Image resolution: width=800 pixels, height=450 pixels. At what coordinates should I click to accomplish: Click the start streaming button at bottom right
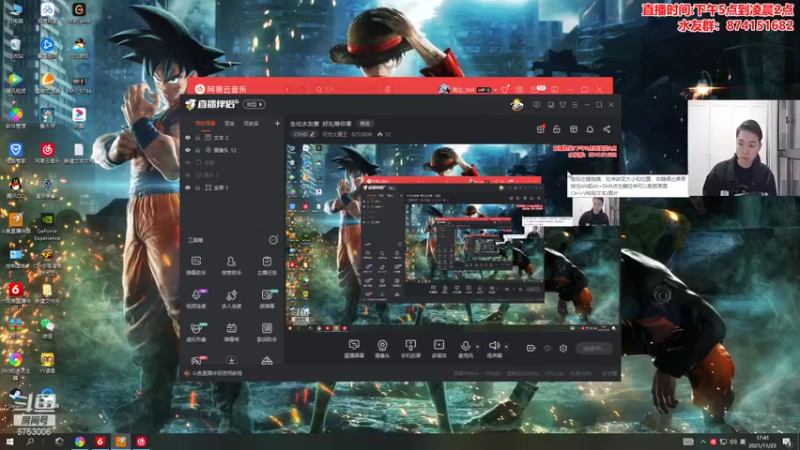(594, 348)
